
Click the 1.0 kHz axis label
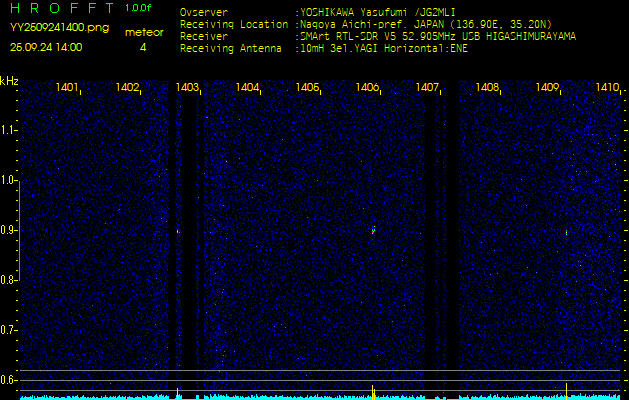7,181
